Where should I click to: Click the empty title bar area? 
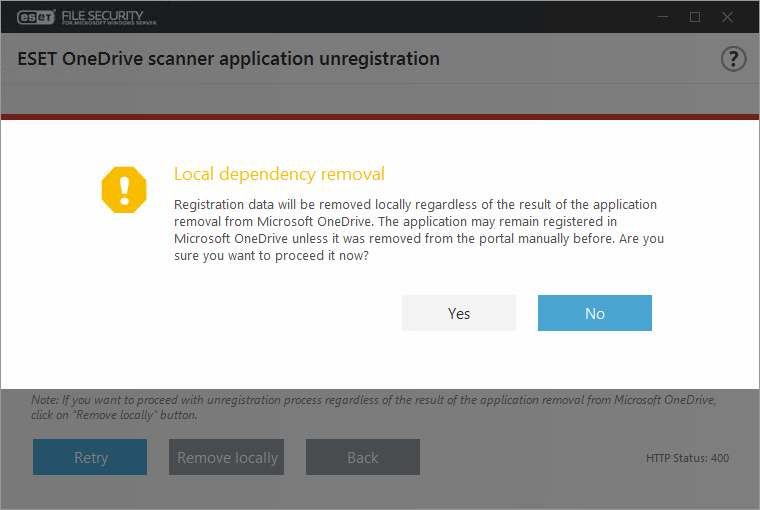point(400,17)
